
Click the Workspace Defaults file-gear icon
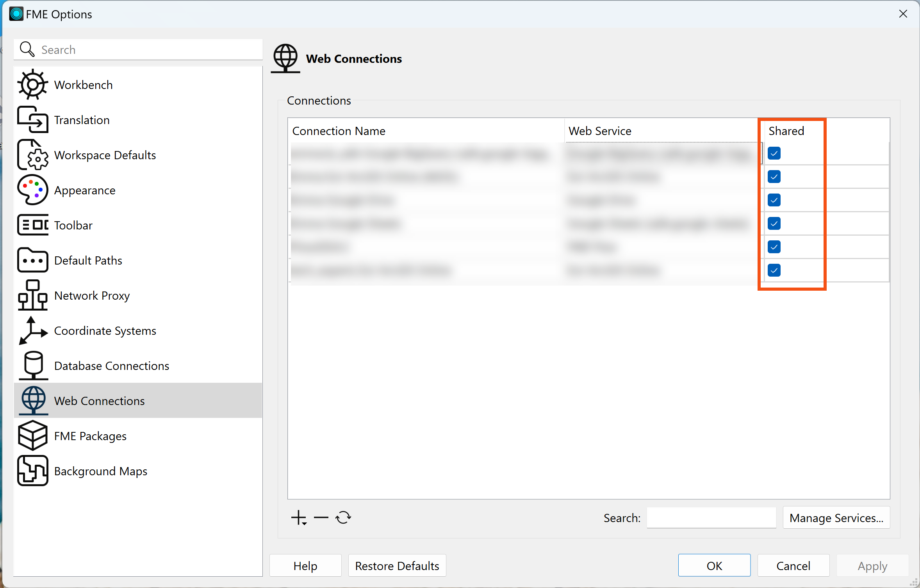tap(33, 155)
